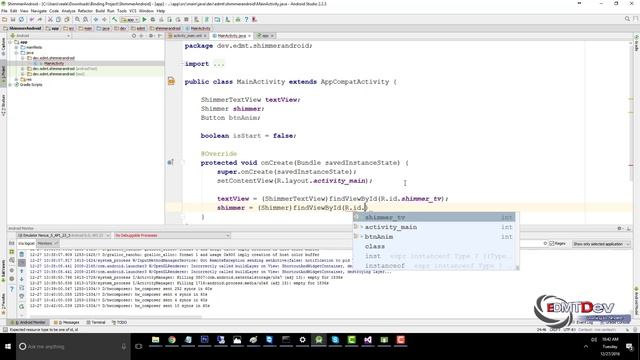Open the Project panel settings gear
The height and width of the screenshot is (360, 640).
click(x=151, y=36)
